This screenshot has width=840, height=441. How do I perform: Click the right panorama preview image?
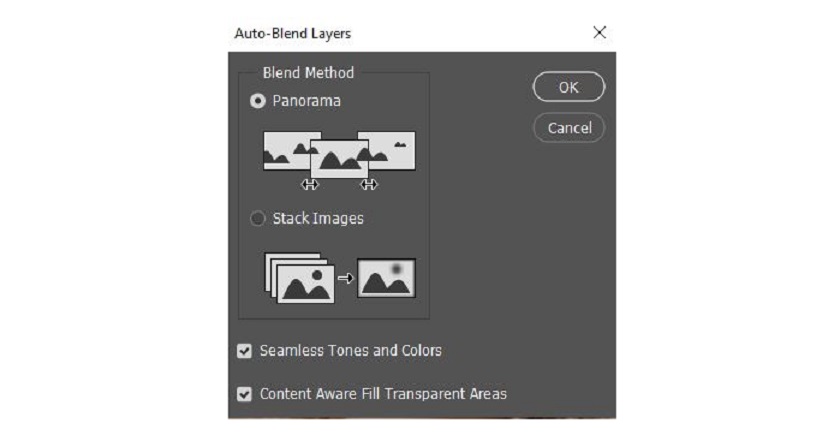coord(395,150)
